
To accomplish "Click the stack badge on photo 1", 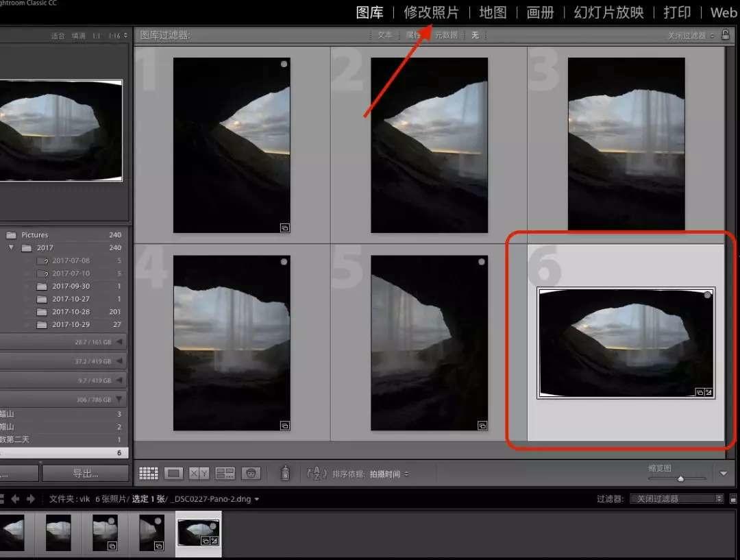I will [284, 228].
